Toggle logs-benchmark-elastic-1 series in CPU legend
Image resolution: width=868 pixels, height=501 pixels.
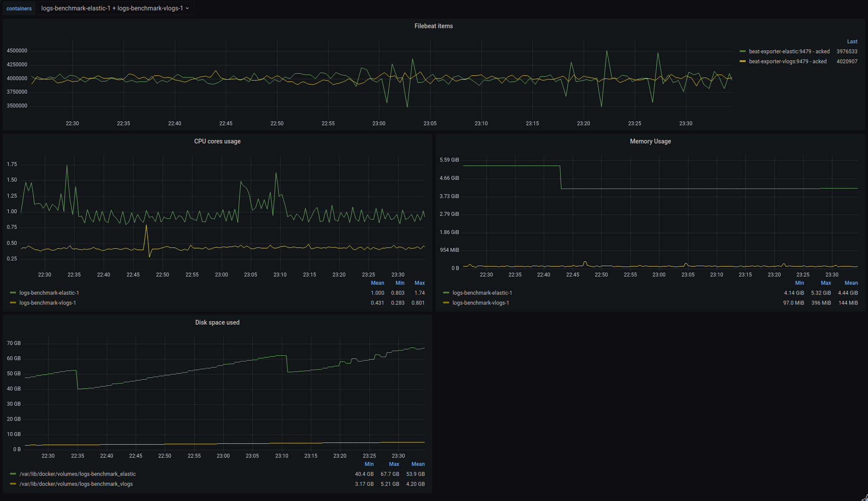(x=49, y=293)
